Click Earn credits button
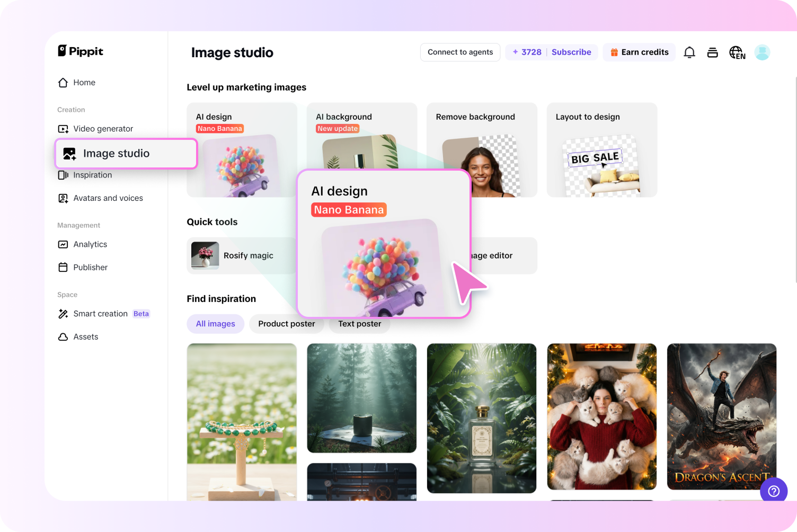This screenshot has height=532, width=797. coord(639,52)
